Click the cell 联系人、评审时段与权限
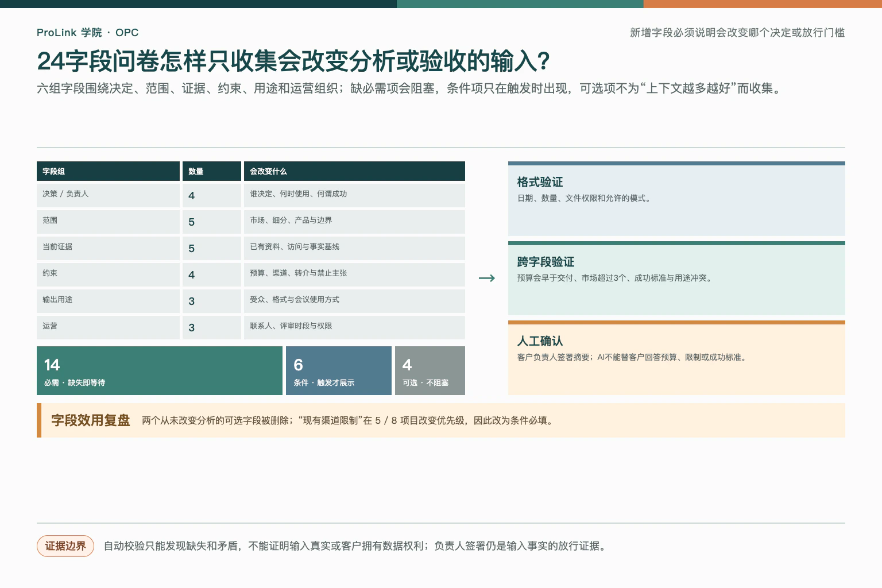This screenshot has height=588, width=882. click(x=354, y=327)
